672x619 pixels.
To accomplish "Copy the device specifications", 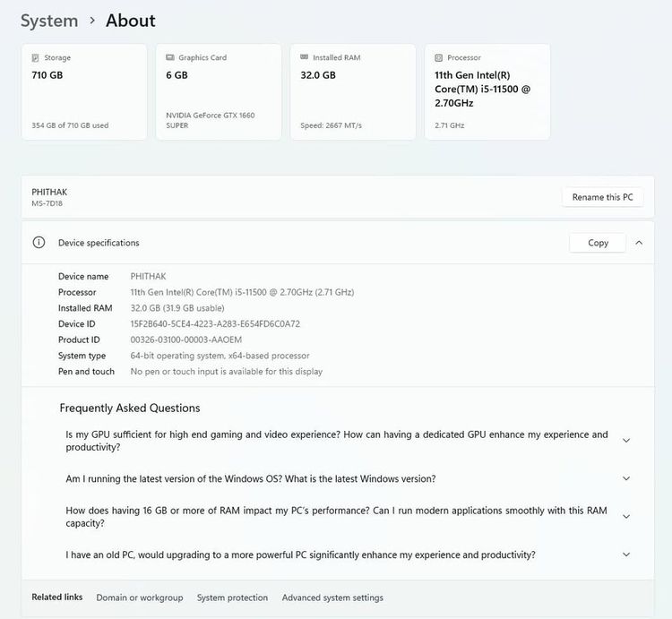I will point(598,243).
